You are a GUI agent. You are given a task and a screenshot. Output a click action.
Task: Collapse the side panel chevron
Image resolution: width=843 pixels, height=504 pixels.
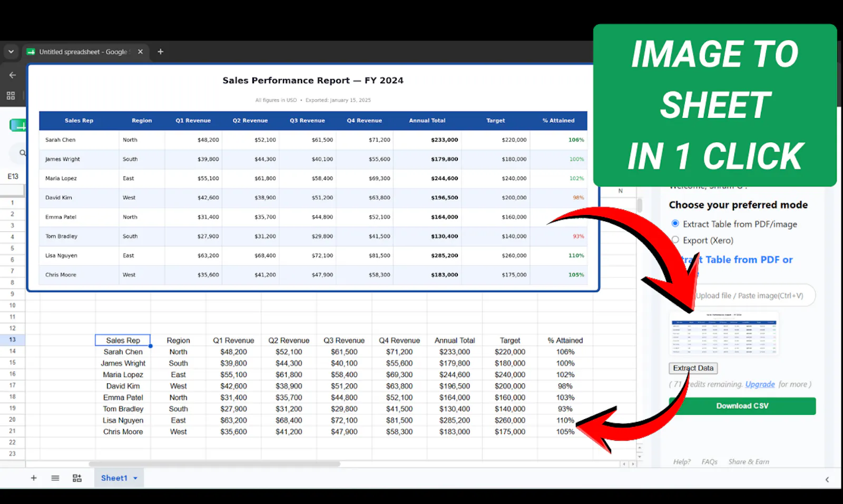827,479
